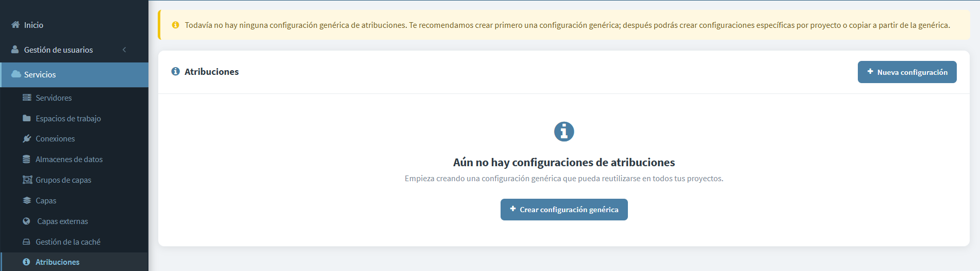Click the plug icon beside Conexiones

click(x=27, y=138)
